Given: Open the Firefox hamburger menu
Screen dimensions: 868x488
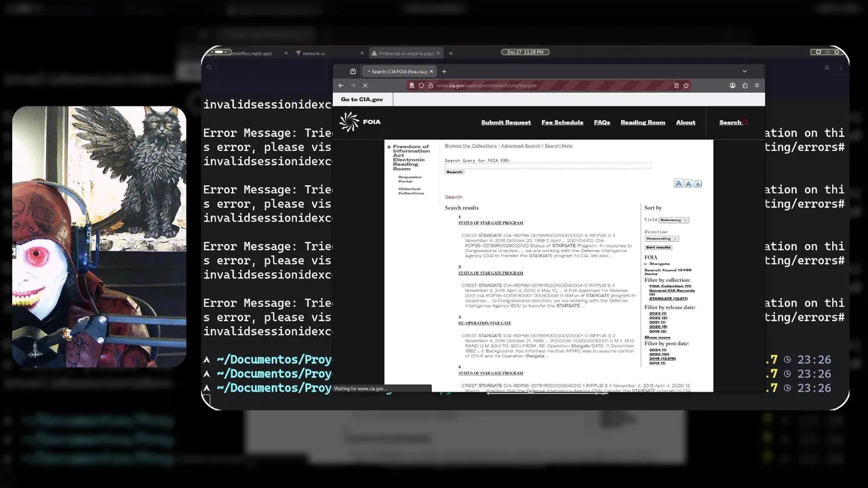Looking at the screenshot, I should coord(757,85).
